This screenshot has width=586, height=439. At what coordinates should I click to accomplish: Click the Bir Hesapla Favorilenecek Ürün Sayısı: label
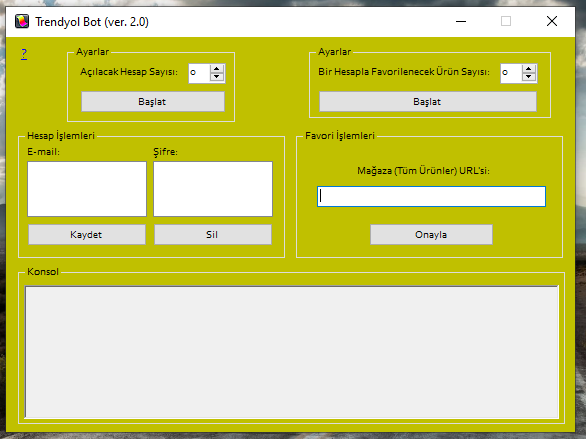point(404,72)
